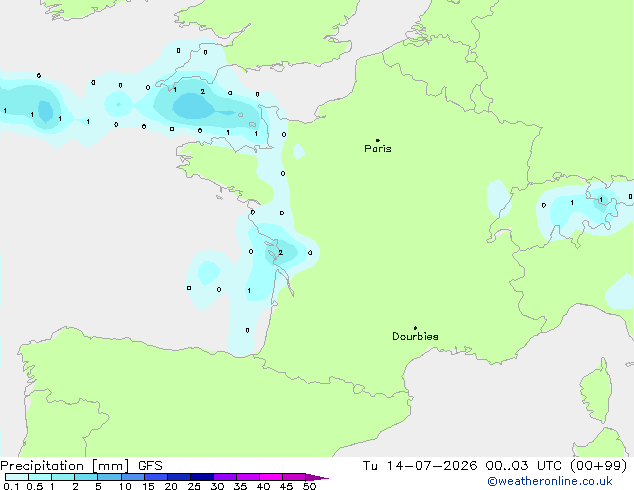Click the '45' legend scale label

point(286,486)
